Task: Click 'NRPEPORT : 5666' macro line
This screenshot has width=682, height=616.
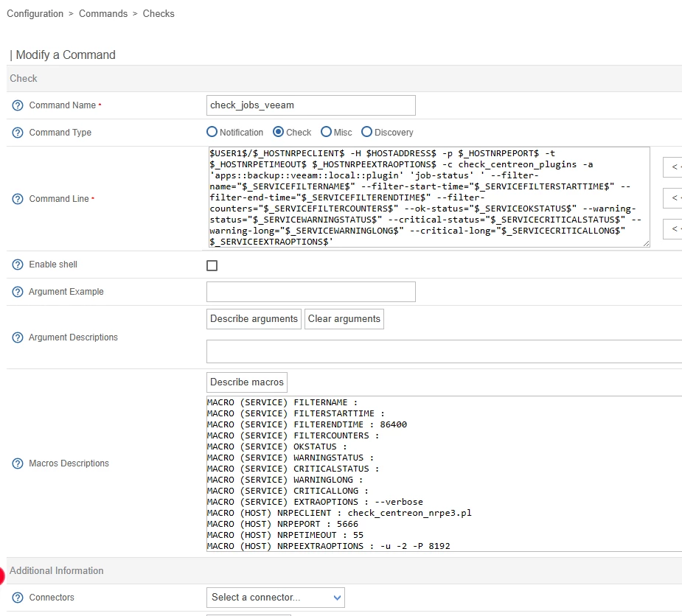Action: click(x=282, y=525)
